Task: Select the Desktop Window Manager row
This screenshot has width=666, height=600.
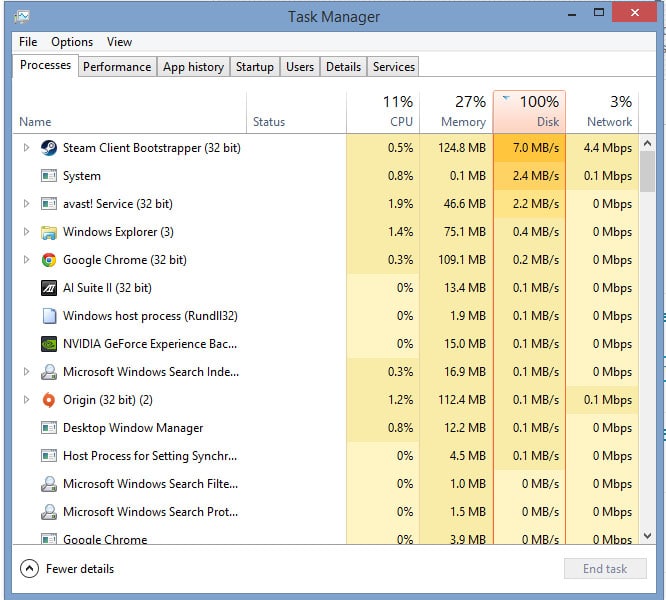Action: tap(326, 428)
